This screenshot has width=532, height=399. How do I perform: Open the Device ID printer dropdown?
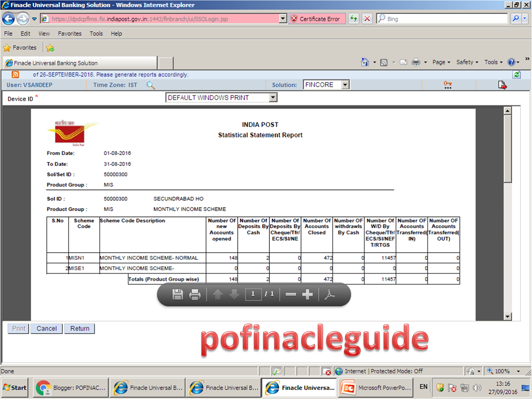pos(273,97)
